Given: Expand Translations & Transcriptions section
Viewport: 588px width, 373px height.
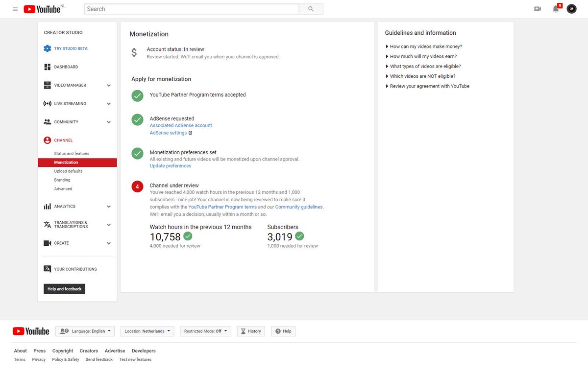Looking at the screenshot, I should tap(109, 225).
